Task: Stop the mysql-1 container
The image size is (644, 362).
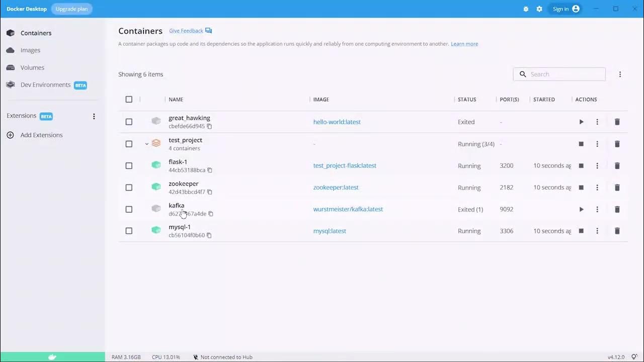Action: [581, 231]
